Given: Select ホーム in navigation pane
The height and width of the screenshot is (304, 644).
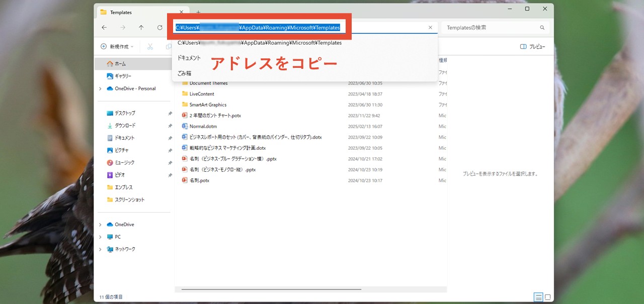Looking at the screenshot, I should [133, 64].
